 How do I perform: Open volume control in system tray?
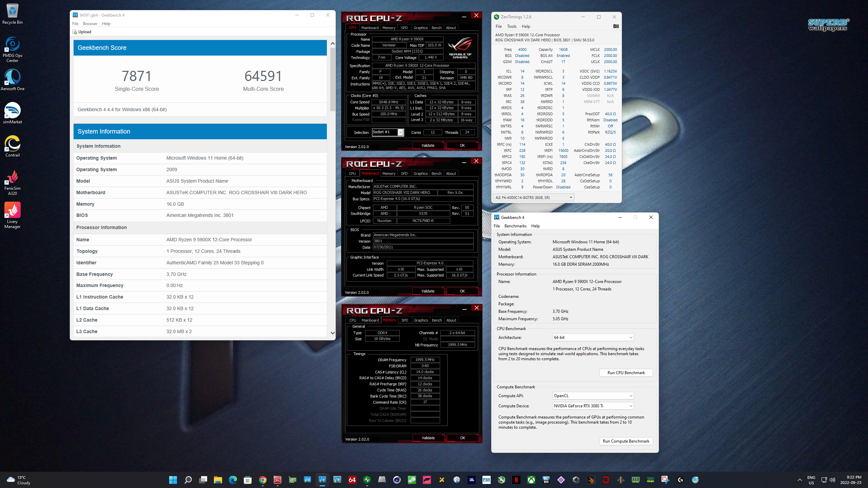pos(832,480)
